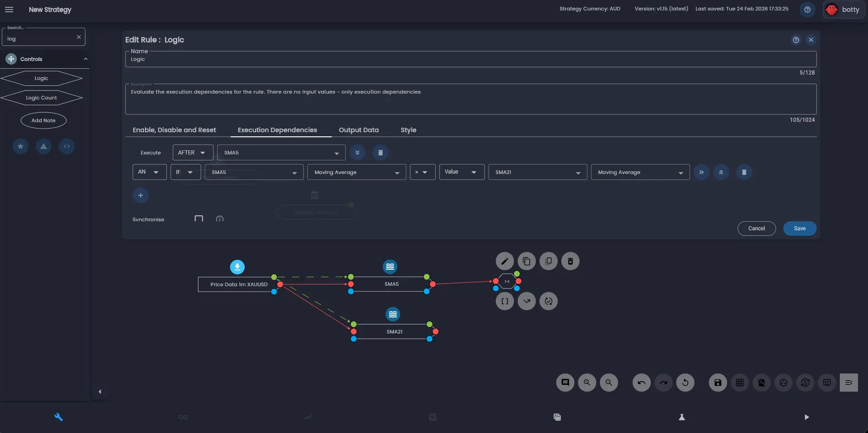Toggle the notes-disabled icon in the canvas toolbar
The height and width of the screenshot is (433, 868).
[761, 383]
